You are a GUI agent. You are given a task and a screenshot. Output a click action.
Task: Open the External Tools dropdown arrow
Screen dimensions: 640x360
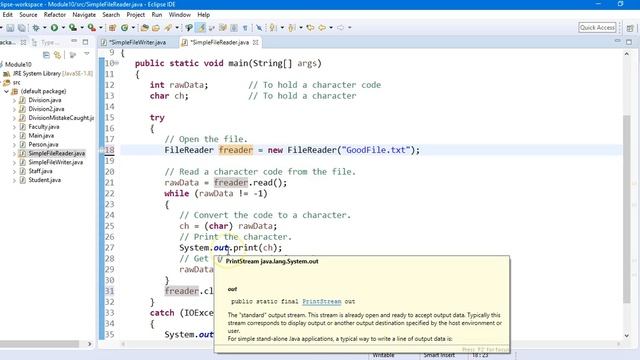101,28
